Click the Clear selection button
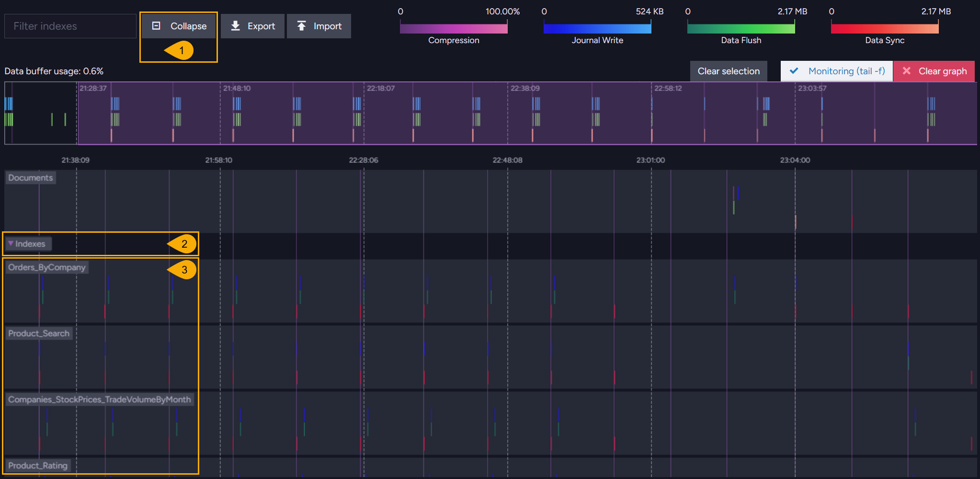This screenshot has height=479, width=980. click(729, 71)
